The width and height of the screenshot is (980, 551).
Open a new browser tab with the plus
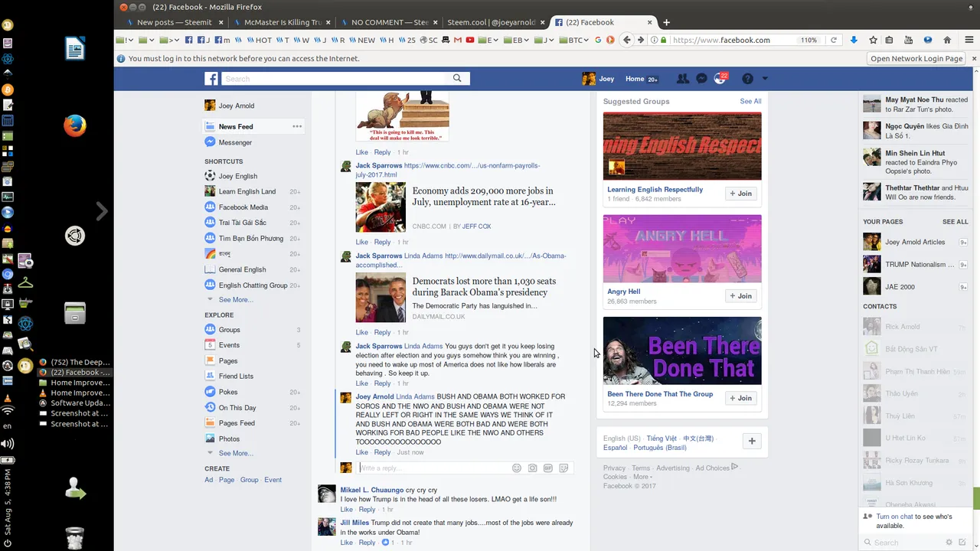pyautogui.click(x=666, y=22)
